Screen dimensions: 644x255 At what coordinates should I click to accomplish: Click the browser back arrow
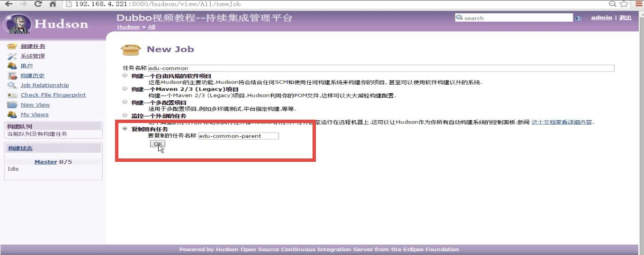coord(8,4)
